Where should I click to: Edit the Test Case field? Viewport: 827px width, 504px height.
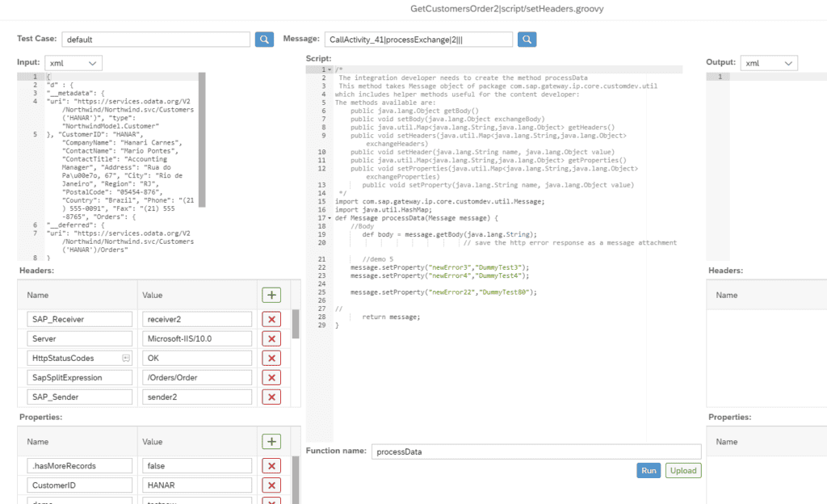click(x=156, y=40)
